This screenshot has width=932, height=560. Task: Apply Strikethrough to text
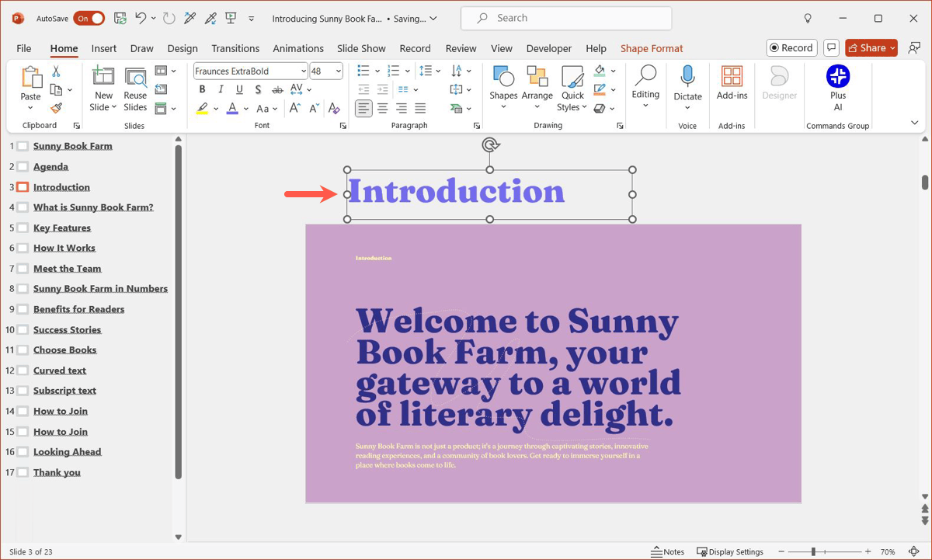pos(277,89)
